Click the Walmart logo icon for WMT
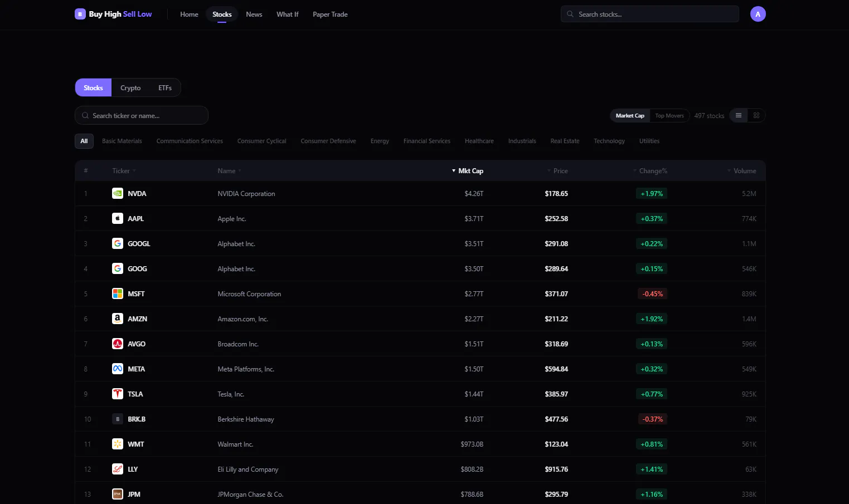This screenshot has width=849, height=504. coord(118,444)
